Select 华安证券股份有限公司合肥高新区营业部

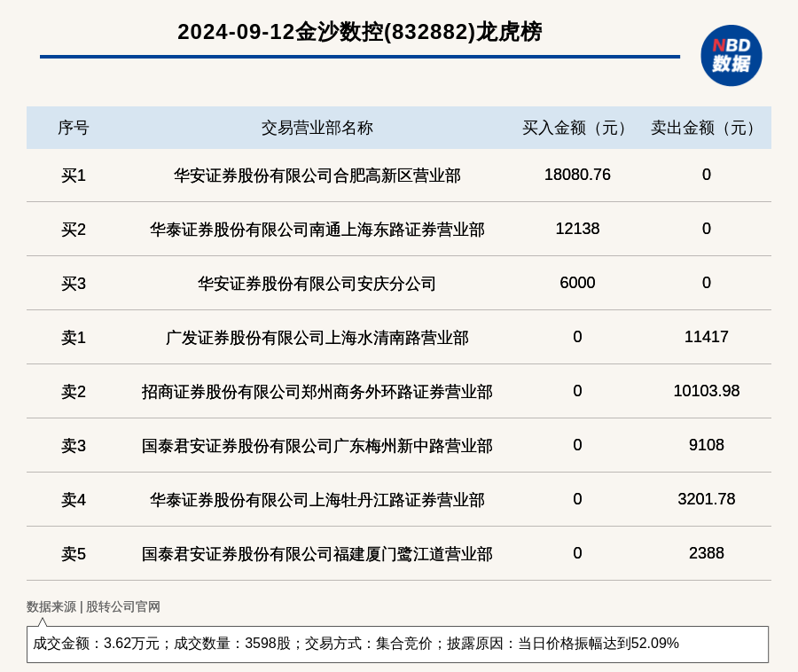[x=317, y=176]
